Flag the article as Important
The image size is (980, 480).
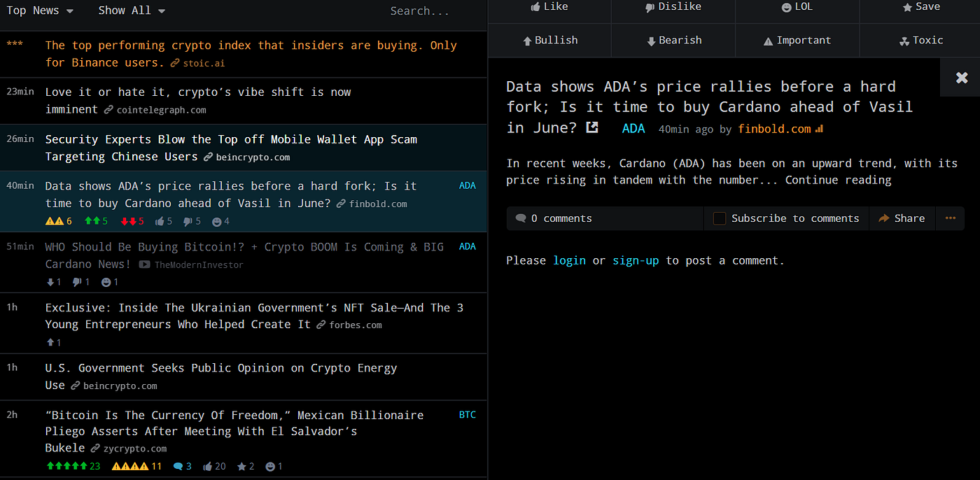(x=797, y=41)
